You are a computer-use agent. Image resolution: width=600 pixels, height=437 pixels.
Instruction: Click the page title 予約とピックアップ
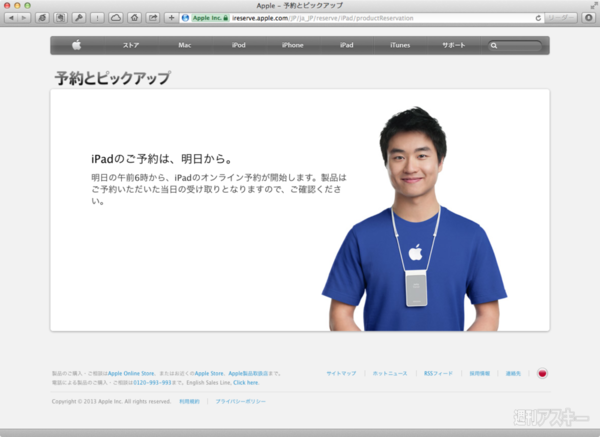112,78
